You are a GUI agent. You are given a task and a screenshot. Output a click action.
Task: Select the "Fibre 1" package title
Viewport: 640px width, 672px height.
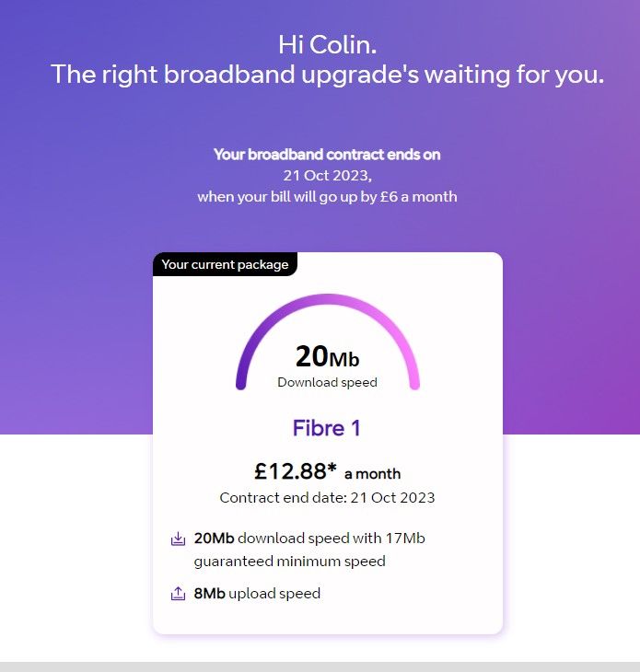point(327,428)
